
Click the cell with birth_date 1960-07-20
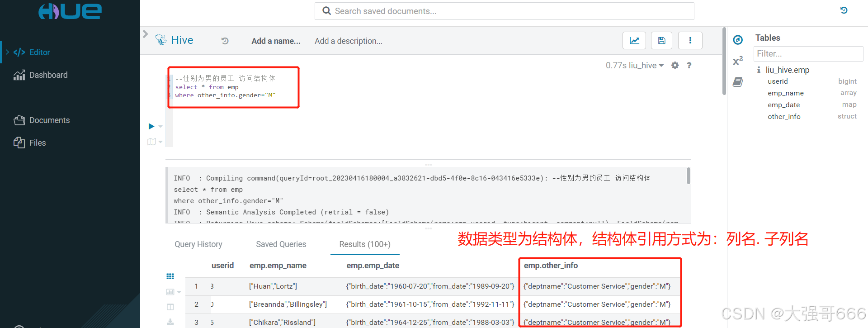click(430, 286)
